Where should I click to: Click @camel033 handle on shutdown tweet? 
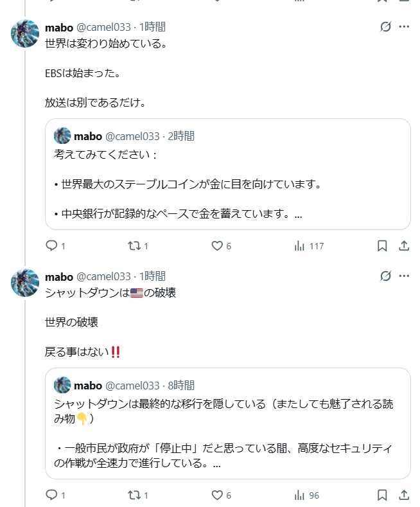point(103,276)
